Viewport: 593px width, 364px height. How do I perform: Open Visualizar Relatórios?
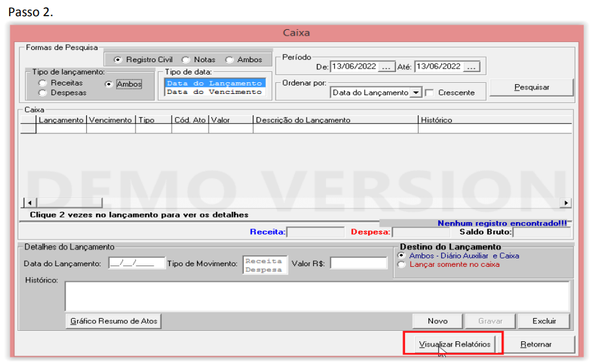pos(454,345)
